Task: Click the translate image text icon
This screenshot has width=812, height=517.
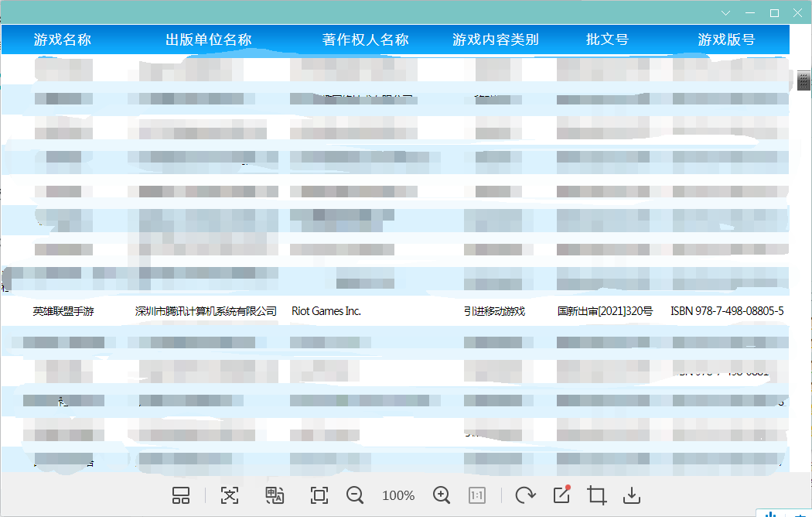Action: [275, 496]
